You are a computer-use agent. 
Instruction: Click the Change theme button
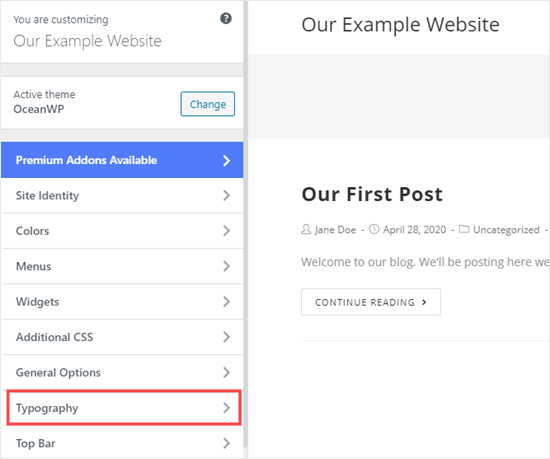tap(208, 104)
